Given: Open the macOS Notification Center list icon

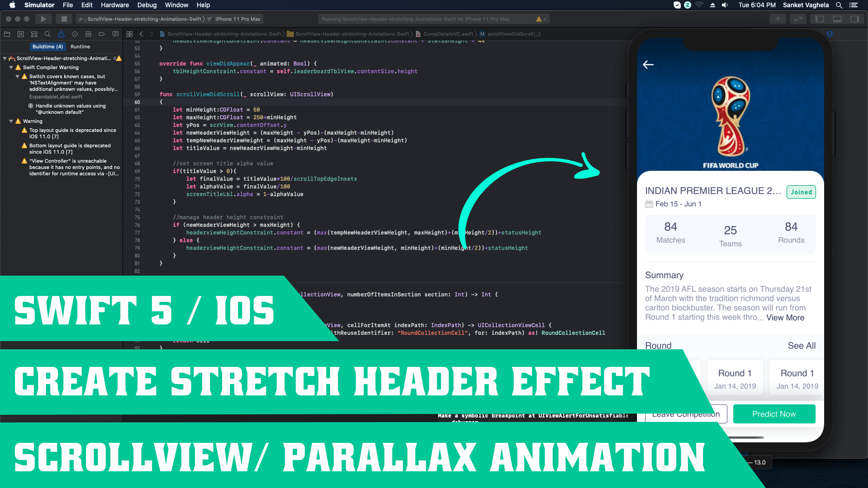Looking at the screenshot, I should click(854, 5).
